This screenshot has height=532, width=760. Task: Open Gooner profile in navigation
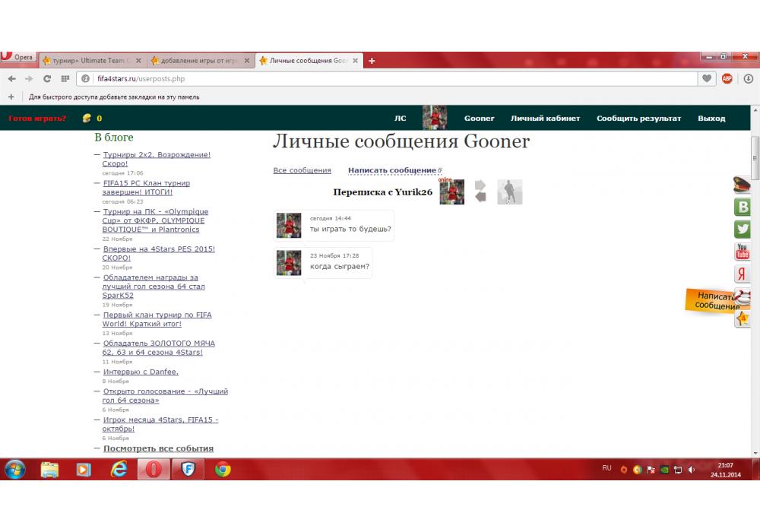pyautogui.click(x=479, y=119)
